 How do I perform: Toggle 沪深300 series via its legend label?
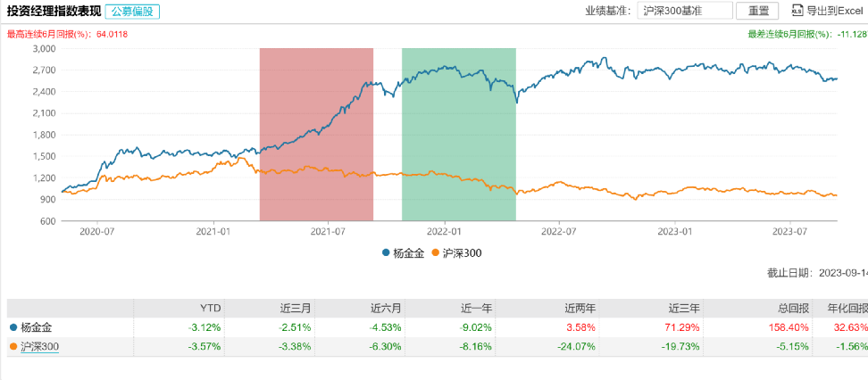click(x=461, y=253)
